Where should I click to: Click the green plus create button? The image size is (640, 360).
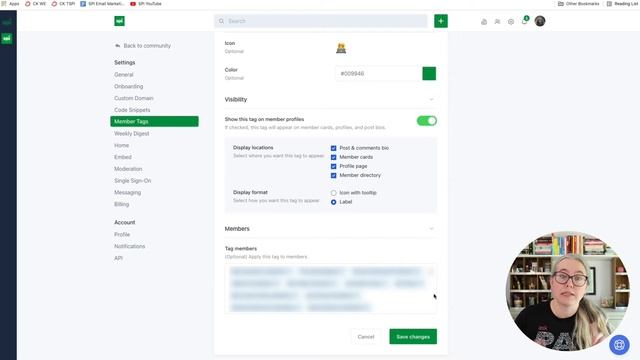click(441, 21)
